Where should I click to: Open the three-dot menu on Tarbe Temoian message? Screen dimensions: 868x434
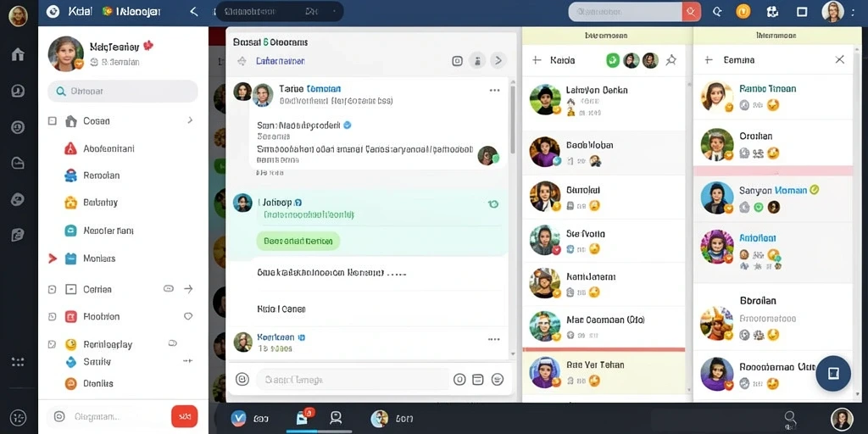494,90
